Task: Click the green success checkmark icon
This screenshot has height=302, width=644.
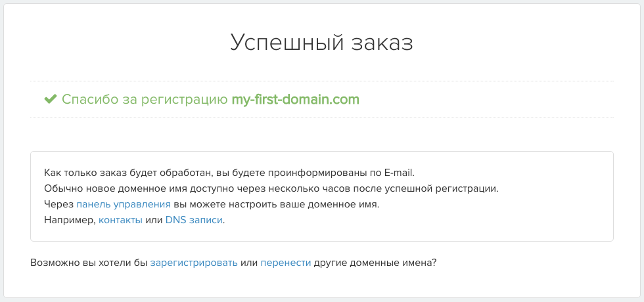Action: 51,100
